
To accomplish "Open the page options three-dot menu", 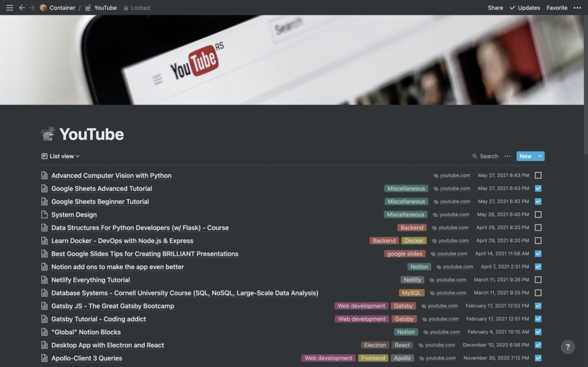I will click(577, 8).
